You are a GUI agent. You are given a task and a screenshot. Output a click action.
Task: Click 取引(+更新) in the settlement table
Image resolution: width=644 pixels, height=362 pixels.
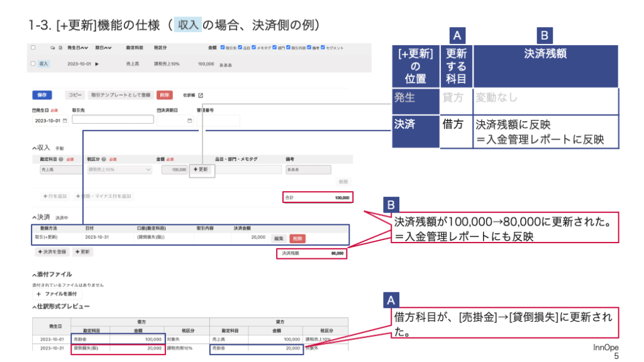point(46,237)
